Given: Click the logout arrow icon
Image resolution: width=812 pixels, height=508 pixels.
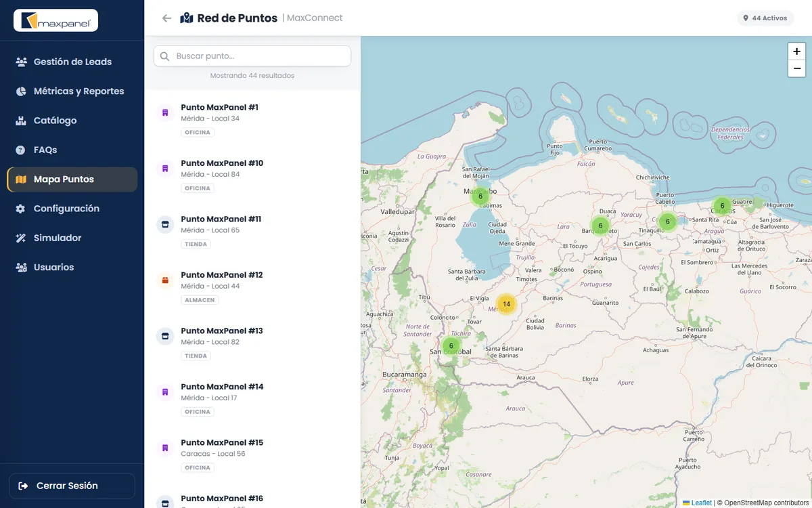Looking at the screenshot, I should click(24, 486).
